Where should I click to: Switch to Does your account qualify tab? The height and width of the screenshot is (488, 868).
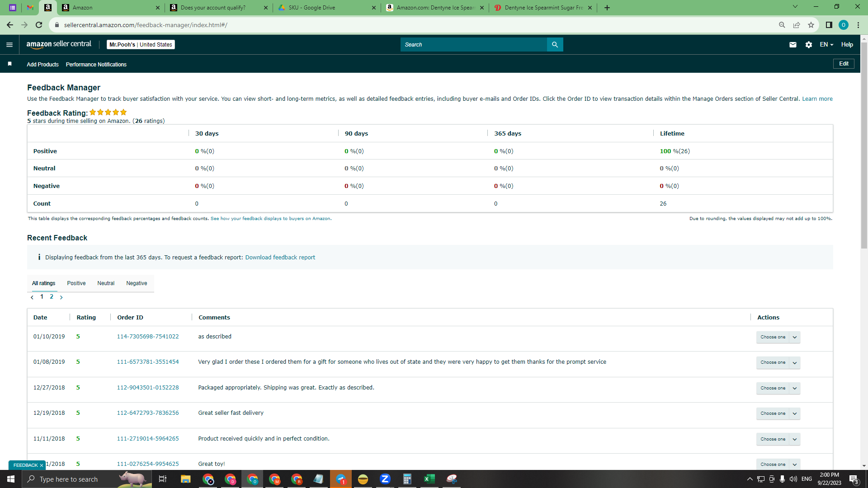coord(219,8)
